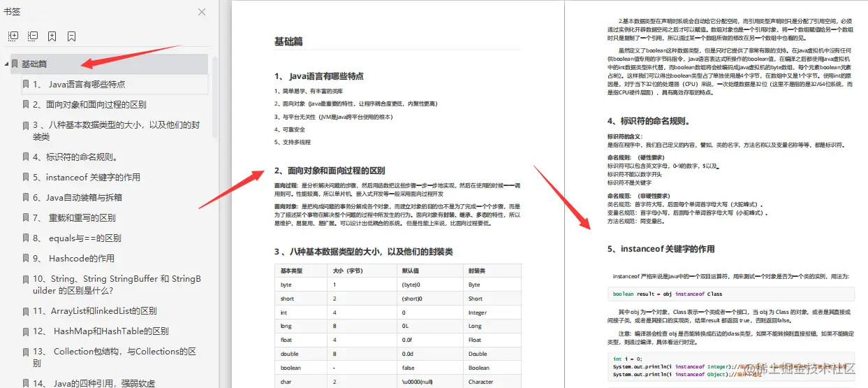The image size is (868, 388).
Task: Click document heading 4、标识符的命名规则
Action: point(649,121)
